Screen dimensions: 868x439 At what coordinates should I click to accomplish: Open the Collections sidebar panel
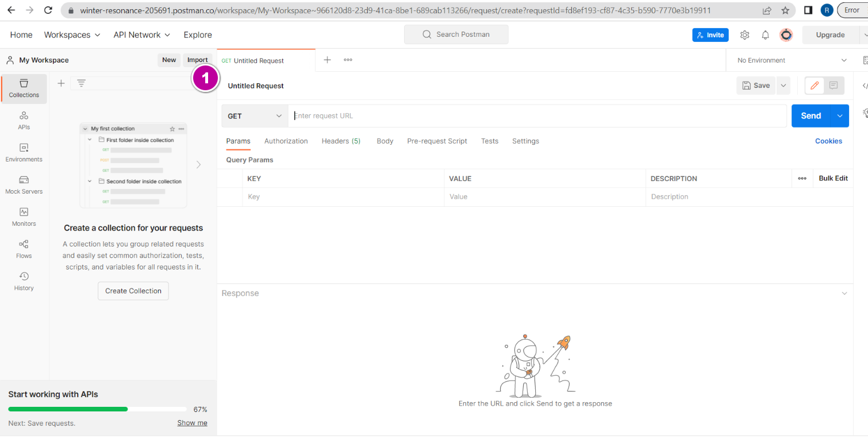pos(24,88)
